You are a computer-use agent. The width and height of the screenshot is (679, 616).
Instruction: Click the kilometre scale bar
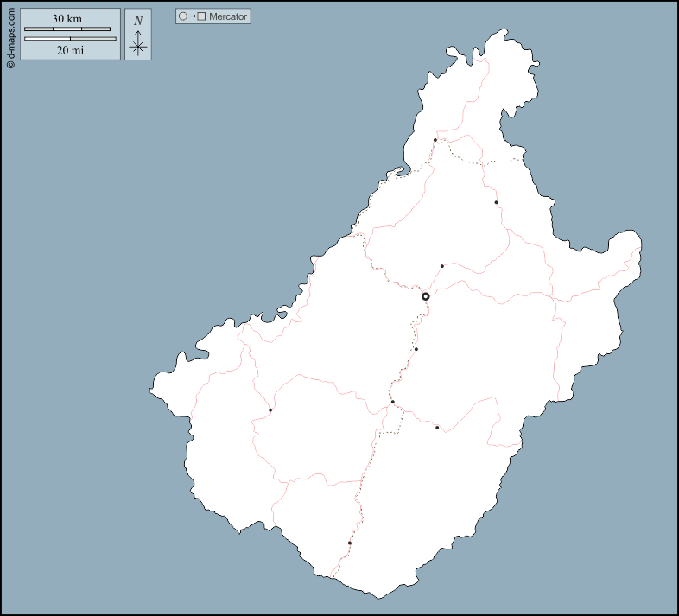click(x=67, y=29)
